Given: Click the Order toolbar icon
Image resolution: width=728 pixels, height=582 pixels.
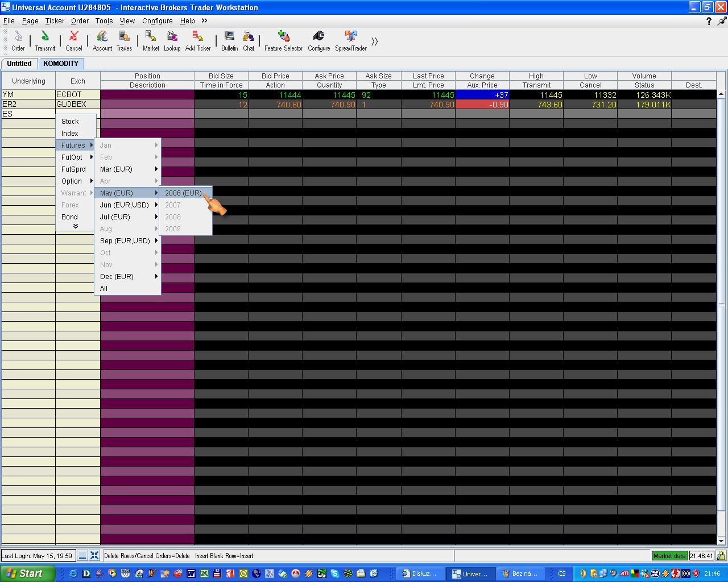Looking at the screenshot, I should click(18, 41).
